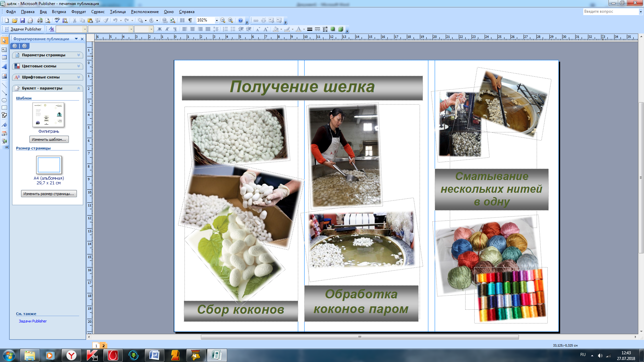Select the Insert Table tool
The image size is (644, 362).
4,57
